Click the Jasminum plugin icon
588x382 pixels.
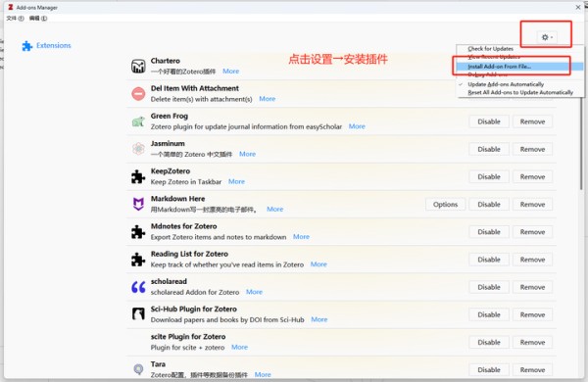138,149
